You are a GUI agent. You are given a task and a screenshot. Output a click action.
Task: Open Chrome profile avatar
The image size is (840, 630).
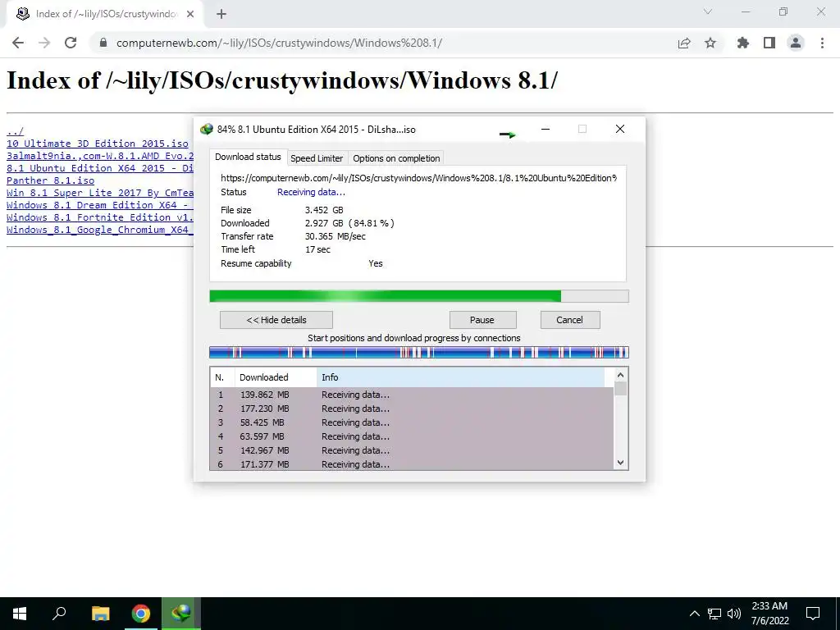click(796, 43)
